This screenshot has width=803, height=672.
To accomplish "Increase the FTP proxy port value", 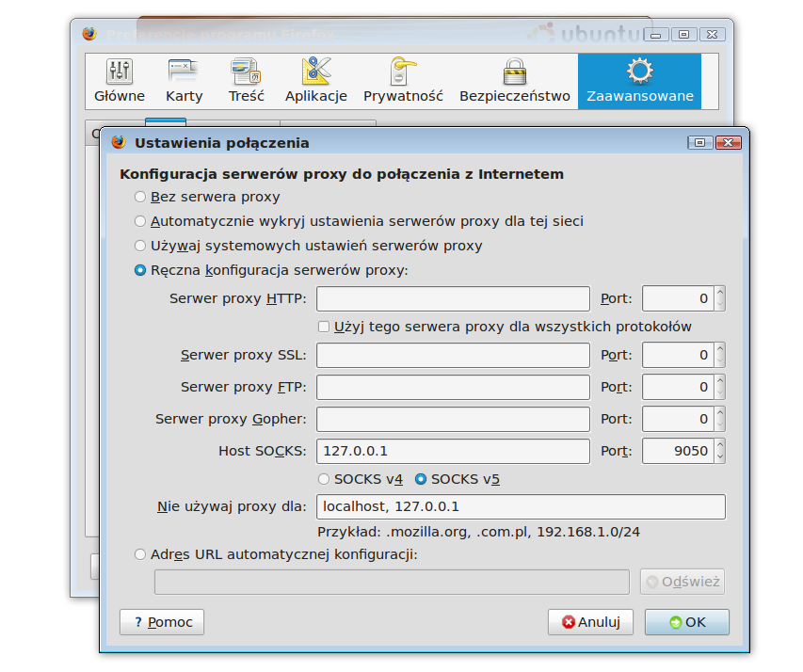I will click(720, 381).
